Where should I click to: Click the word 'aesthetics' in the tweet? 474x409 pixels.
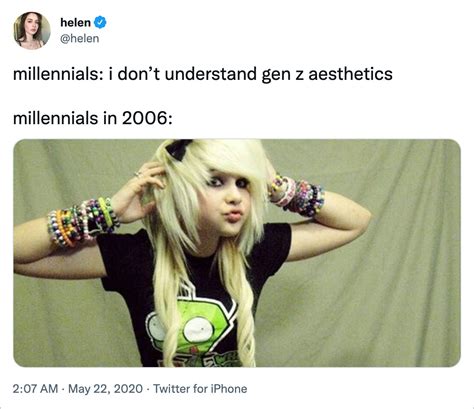coord(350,74)
